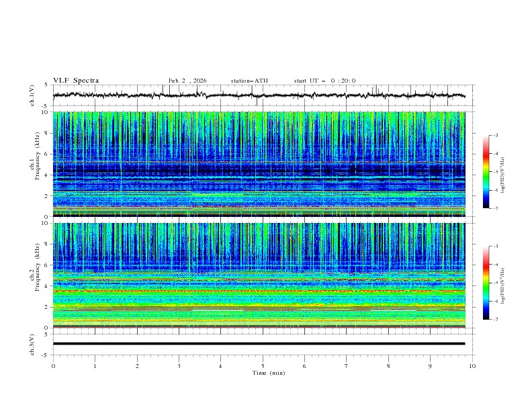The image size is (532, 411).
Task: Click the ch.2 color bar "log(PSD)(V²/Hz)" label
Action: click(503, 286)
